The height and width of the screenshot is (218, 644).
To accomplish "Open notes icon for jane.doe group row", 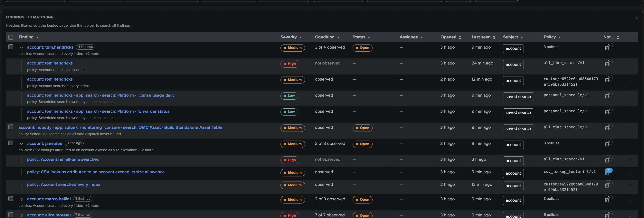I will (x=608, y=143).
